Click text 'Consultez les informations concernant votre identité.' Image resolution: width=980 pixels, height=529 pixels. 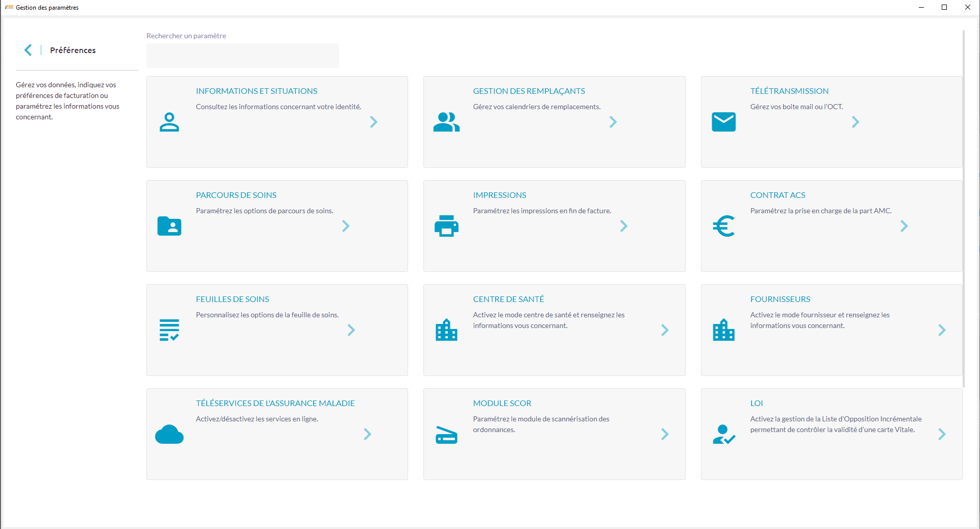(279, 107)
